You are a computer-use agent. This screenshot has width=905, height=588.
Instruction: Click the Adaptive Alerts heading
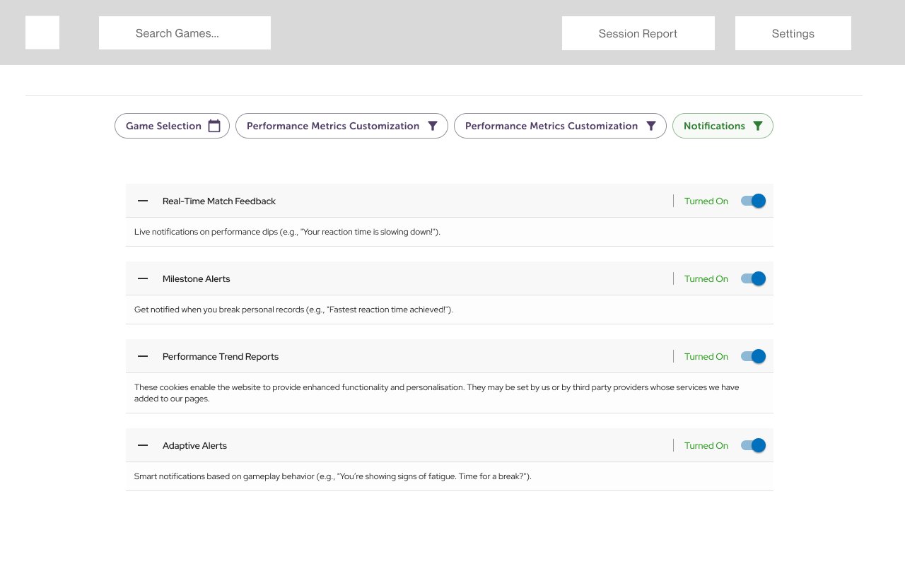(x=194, y=445)
